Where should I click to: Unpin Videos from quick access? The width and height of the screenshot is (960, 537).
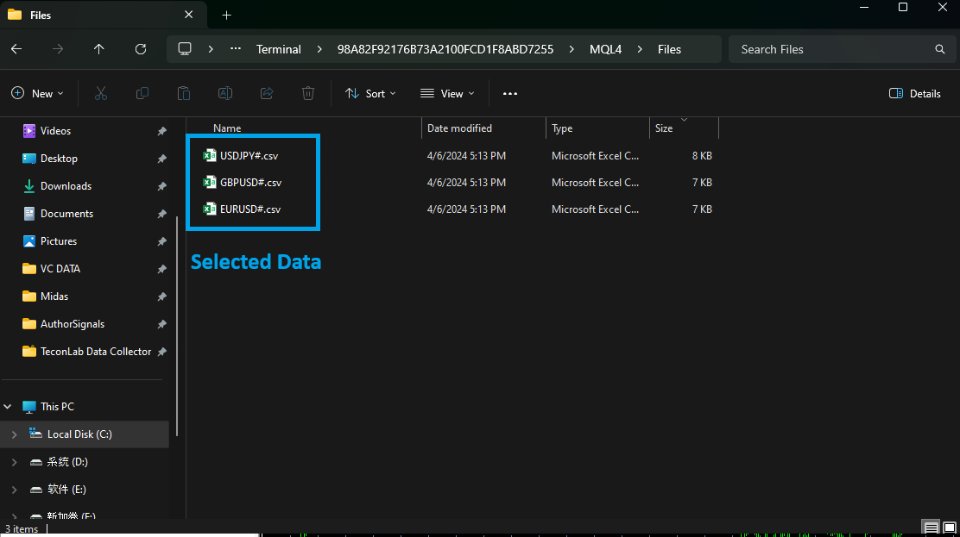coord(162,131)
